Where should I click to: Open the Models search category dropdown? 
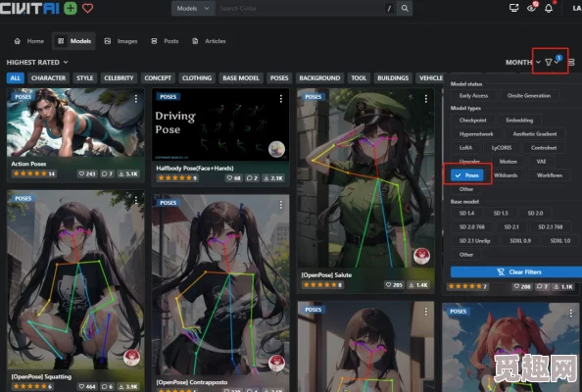(193, 8)
